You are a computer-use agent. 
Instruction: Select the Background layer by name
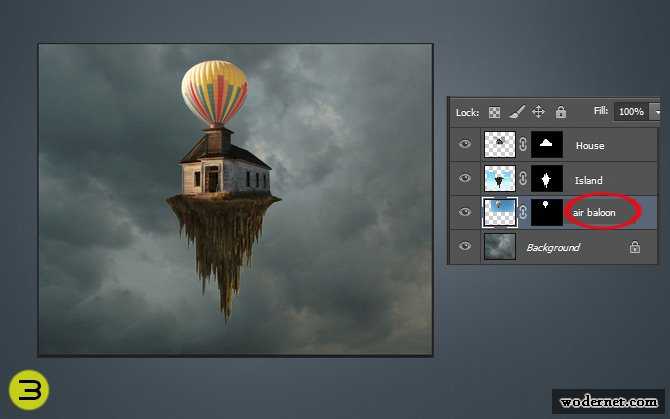click(x=553, y=247)
